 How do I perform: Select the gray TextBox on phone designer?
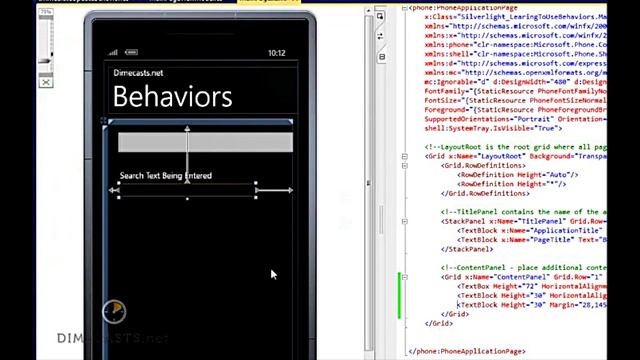pyautogui.click(x=205, y=142)
